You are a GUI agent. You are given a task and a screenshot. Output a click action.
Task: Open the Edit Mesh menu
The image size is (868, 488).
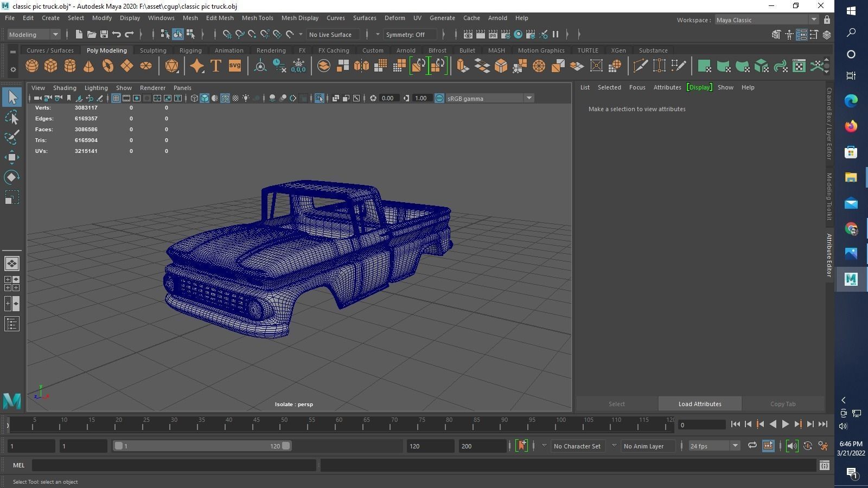click(220, 18)
